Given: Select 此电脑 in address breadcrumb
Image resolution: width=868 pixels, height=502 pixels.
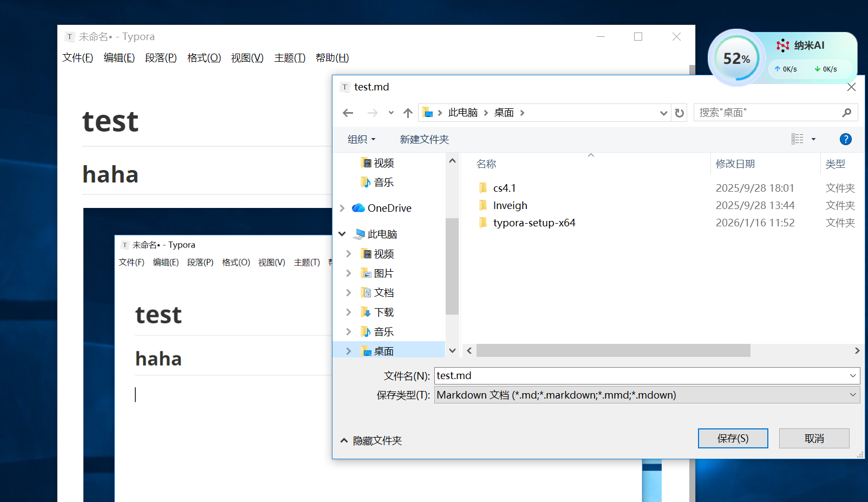Looking at the screenshot, I should (x=463, y=113).
